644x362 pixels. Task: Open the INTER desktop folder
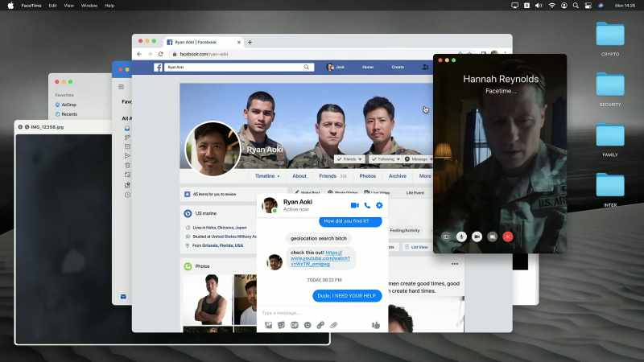[x=610, y=185]
